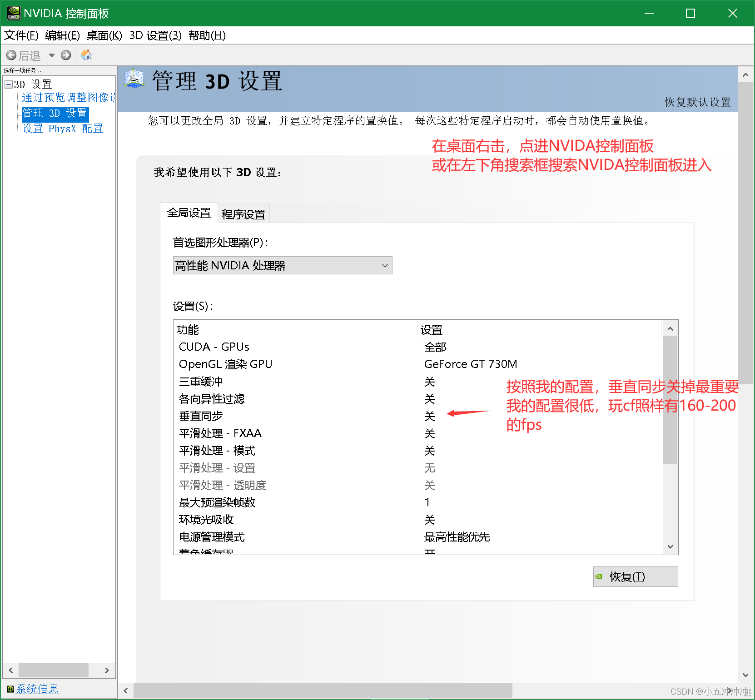This screenshot has height=700, width=755.
Task: Select the 最大预渲染帧数 row
Action: (418, 502)
